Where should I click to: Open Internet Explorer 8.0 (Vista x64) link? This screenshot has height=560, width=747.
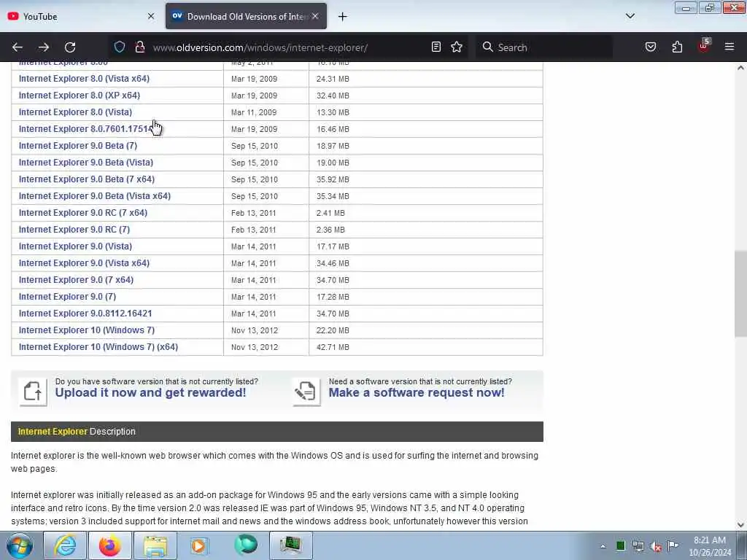click(85, 79)
